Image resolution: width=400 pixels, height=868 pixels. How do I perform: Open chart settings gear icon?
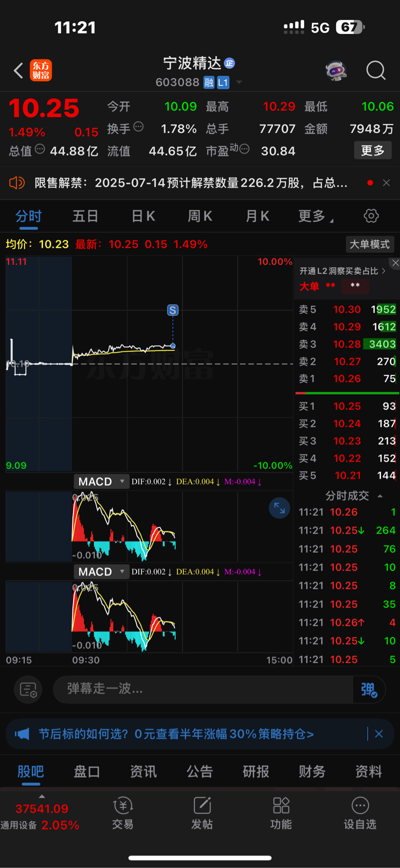[371, 216]
